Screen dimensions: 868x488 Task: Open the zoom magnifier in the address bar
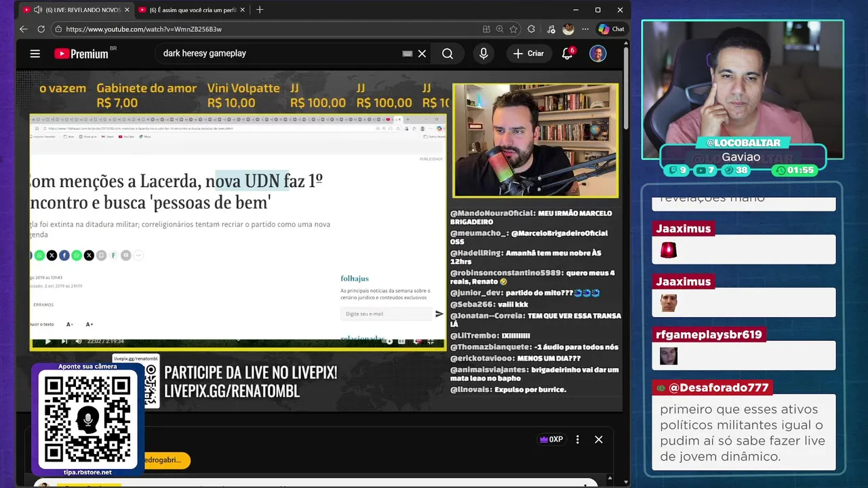click(500, 29)
